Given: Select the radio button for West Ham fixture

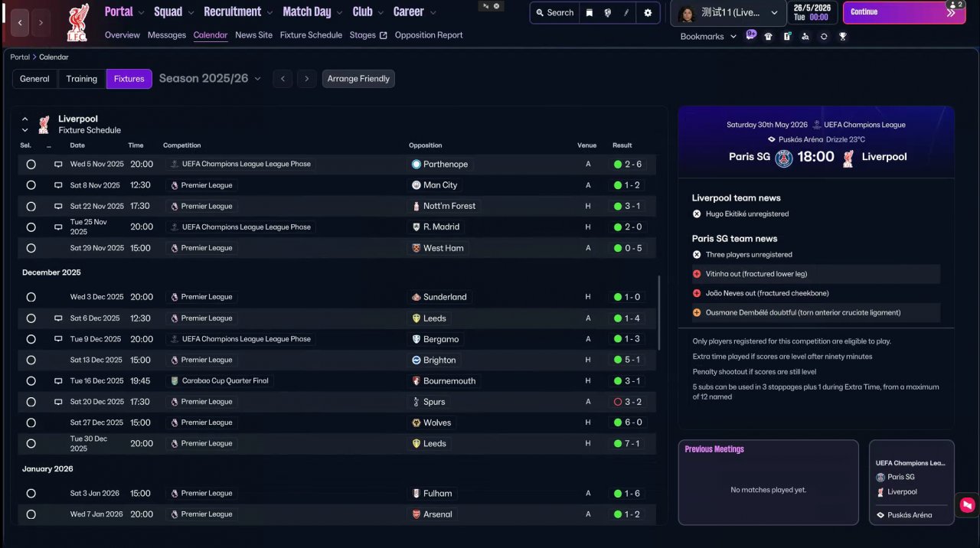Looking at the screenshot, I should click(31, 248).
